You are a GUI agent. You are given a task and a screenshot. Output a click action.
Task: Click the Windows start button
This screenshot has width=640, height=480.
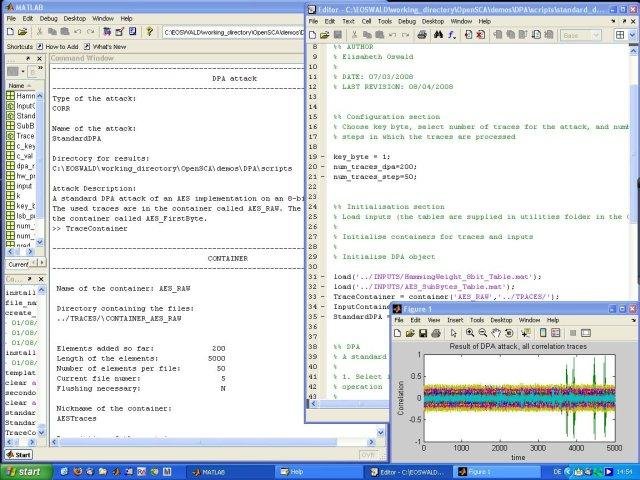pos(26,472)
